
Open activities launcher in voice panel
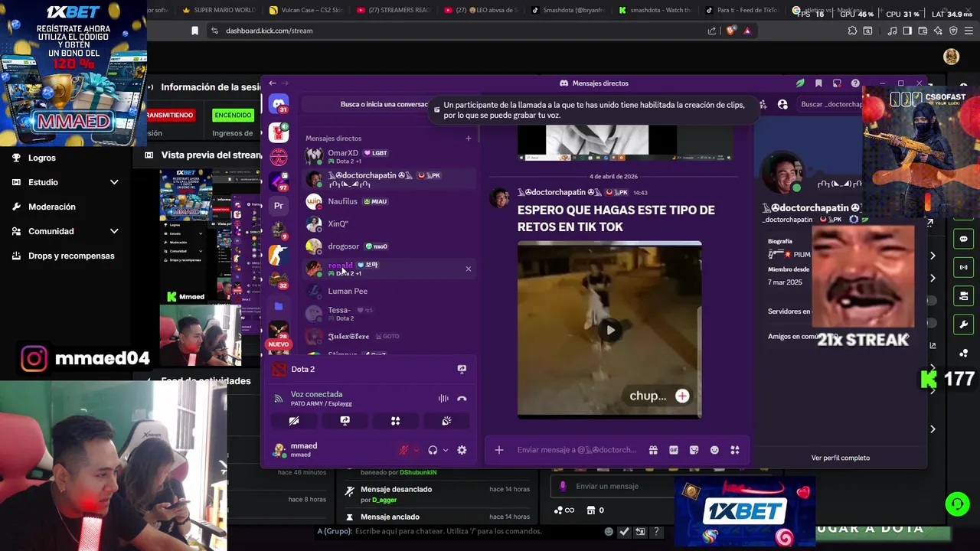point(395,421)
